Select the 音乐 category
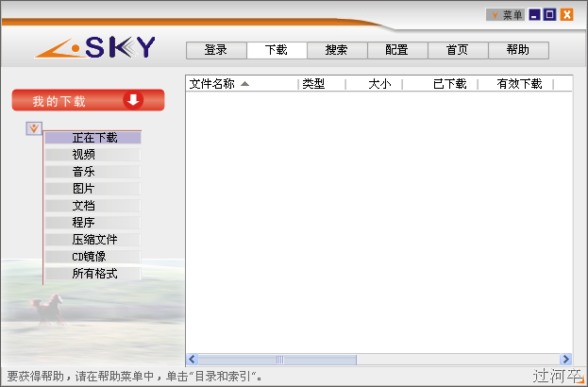 pos(93,172)
